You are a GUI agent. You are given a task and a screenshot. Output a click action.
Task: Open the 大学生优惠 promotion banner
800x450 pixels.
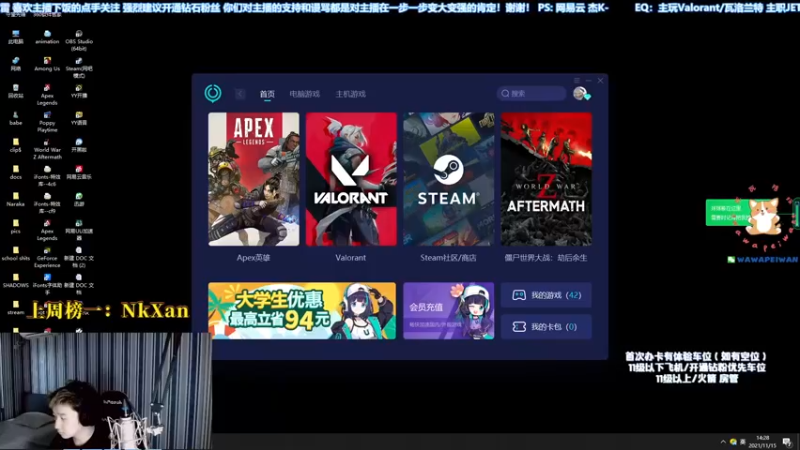click(x=302, y=311)
